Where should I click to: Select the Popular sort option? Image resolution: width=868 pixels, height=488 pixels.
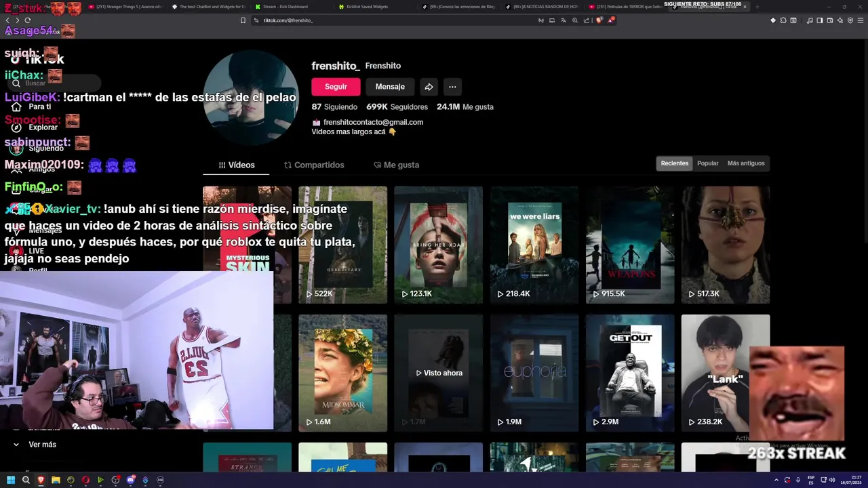pos(707,163)
